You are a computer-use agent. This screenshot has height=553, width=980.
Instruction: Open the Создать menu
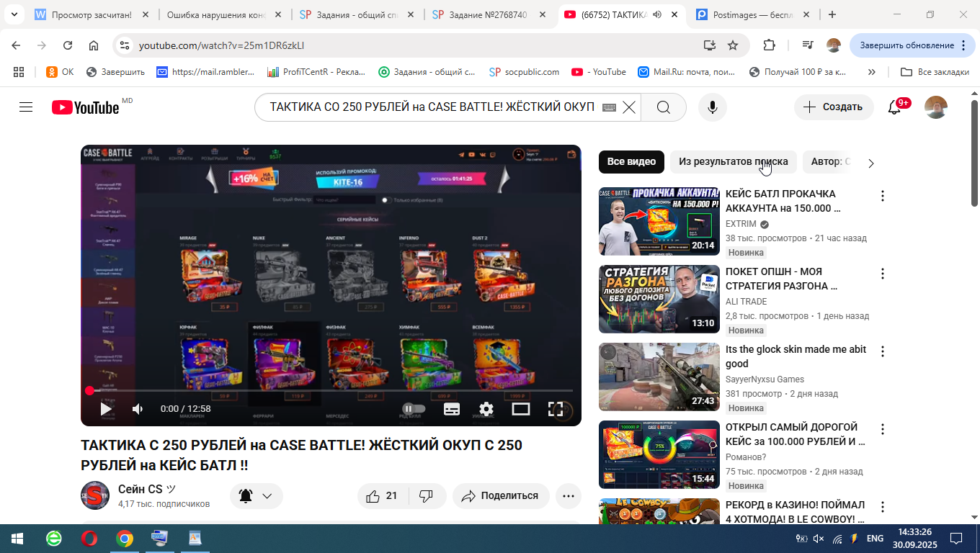tap(834, 107)
